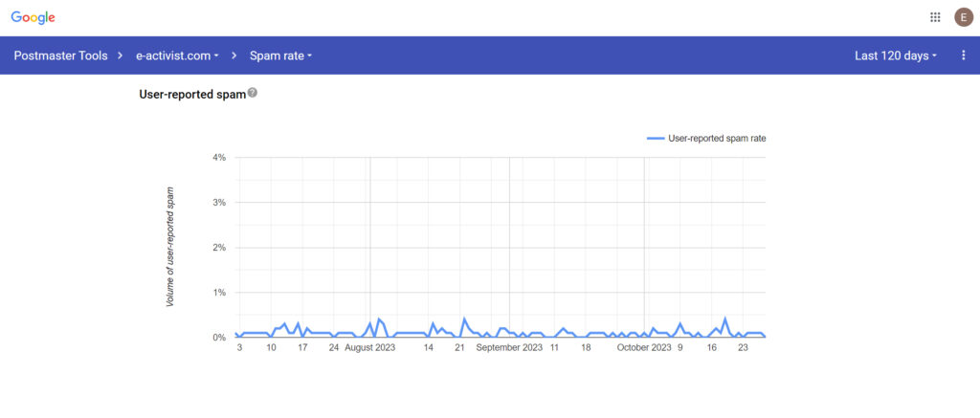Click the User-reported spam rate legend label
Viewport: 980px width, 418px height.
pos(717,139)
